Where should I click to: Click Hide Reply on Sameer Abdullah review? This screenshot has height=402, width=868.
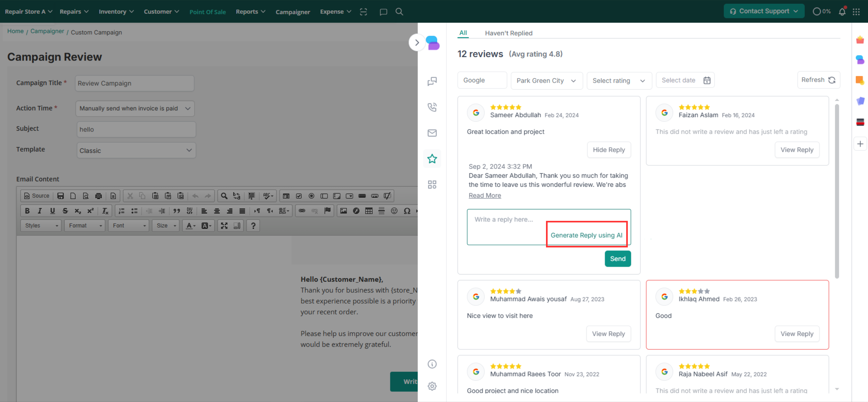coord(609,150)
